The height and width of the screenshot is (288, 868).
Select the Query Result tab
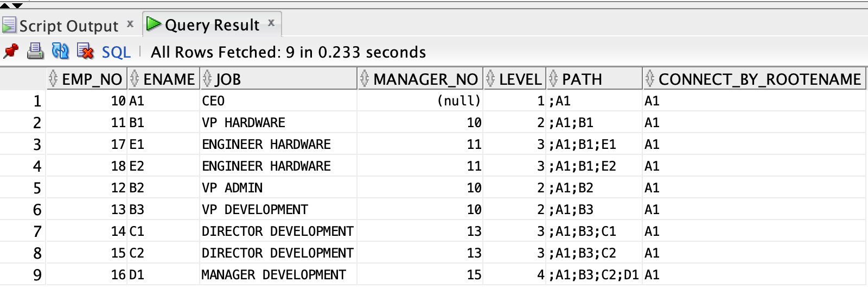coord(212,25)
